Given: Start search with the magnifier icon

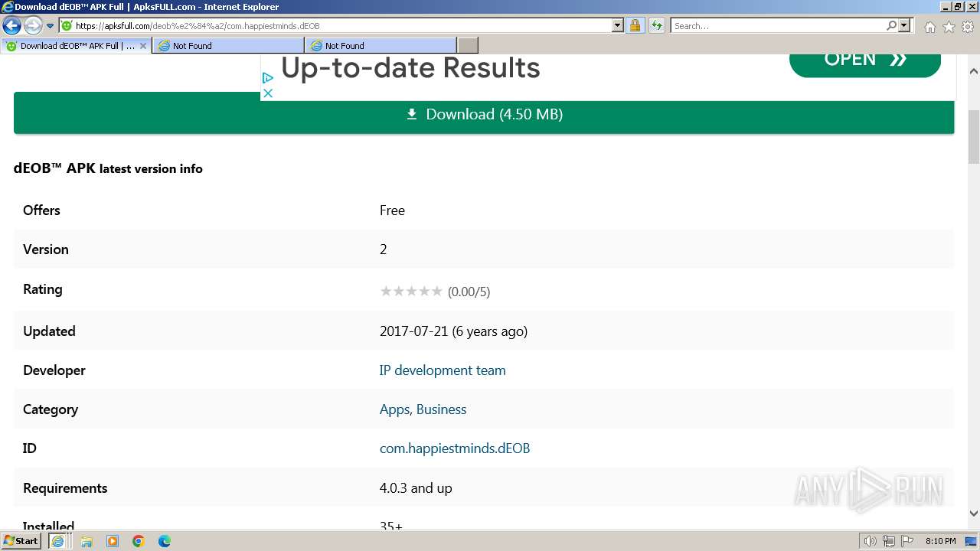Looking at the screenshot, I should tap(891, 26).
